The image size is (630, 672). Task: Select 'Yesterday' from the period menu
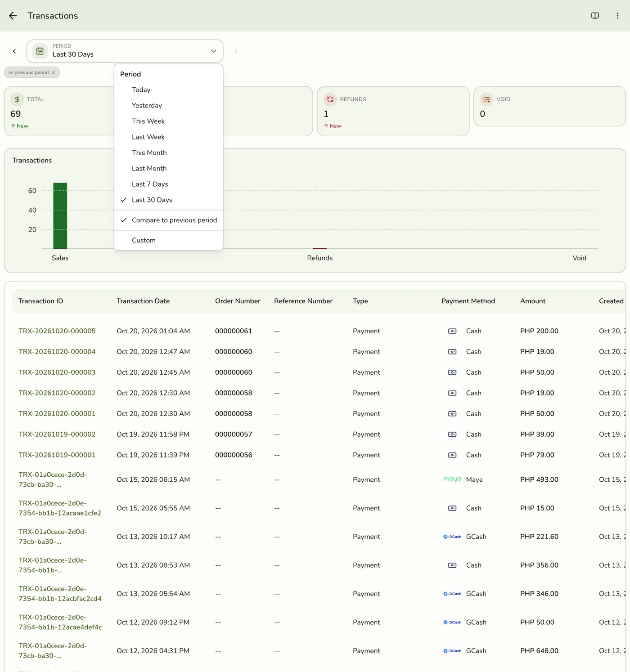point(169,105)
